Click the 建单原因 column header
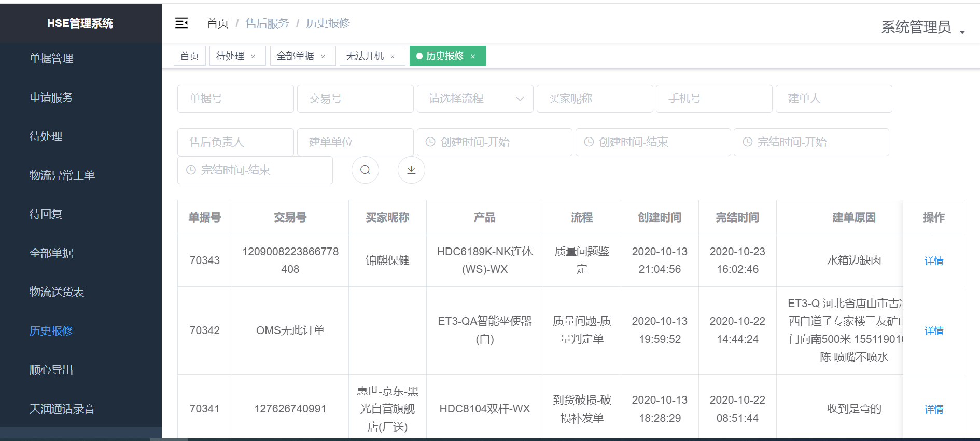Viewport: 980px width, 441px height. click(854, 217)
